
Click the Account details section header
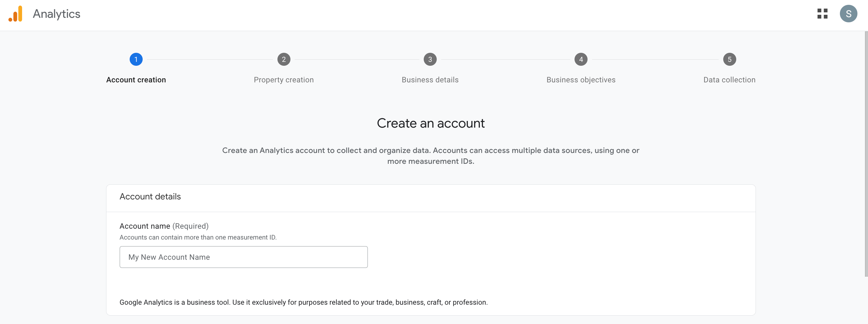150,196
